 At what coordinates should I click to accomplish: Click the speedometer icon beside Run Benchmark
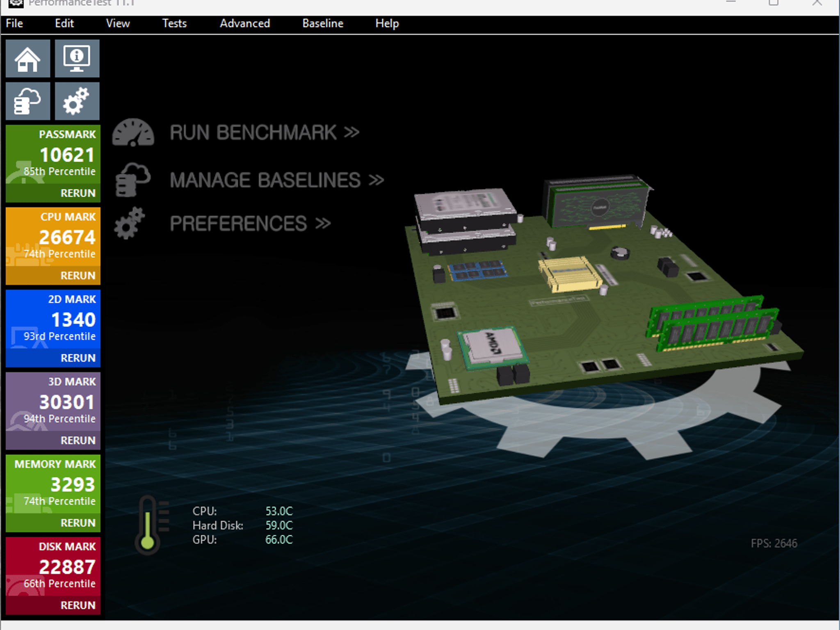[x=133, y=132]
